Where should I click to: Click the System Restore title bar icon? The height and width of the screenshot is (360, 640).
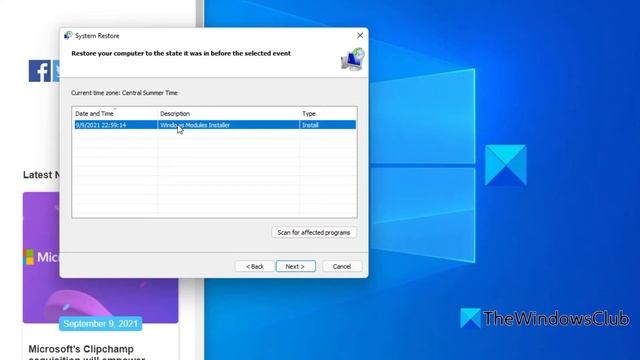point(68,36)
